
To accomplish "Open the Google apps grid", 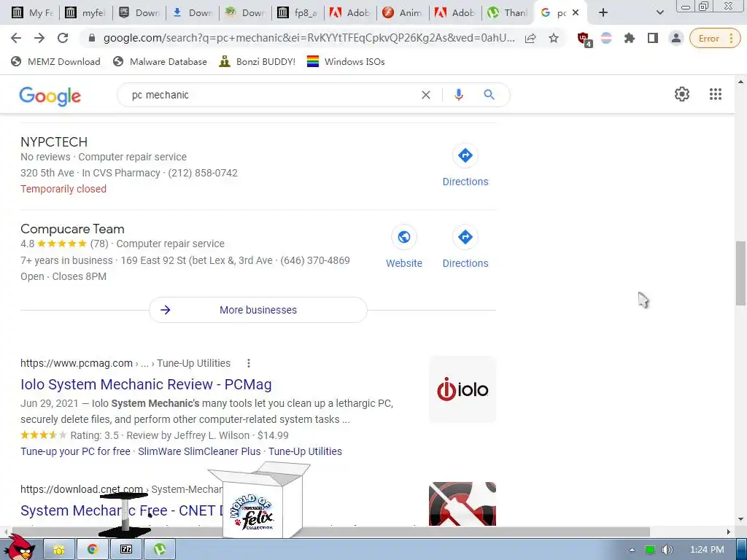I will pyautogui.click(x=715, y=94).
